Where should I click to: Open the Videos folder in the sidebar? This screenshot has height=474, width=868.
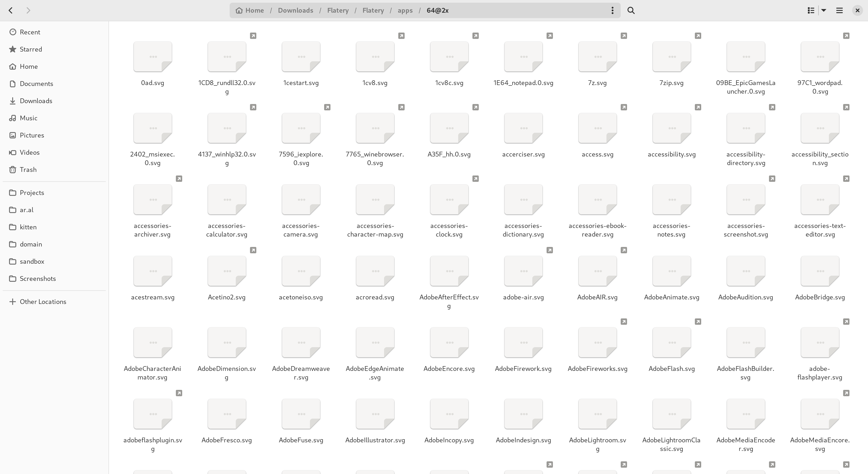(30, 152)
